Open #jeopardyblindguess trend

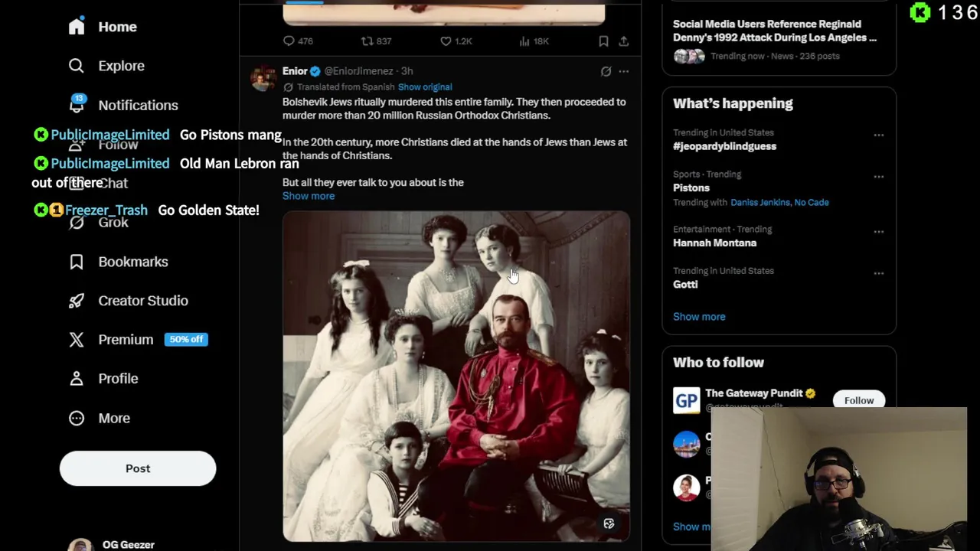coord(724,146)
